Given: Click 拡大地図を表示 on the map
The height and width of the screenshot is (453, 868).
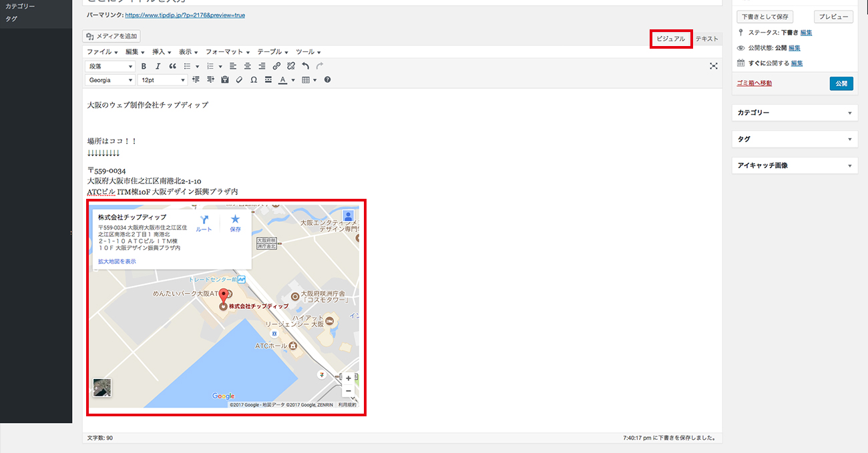Looking at the screenshot, I should tap(117, 262).
